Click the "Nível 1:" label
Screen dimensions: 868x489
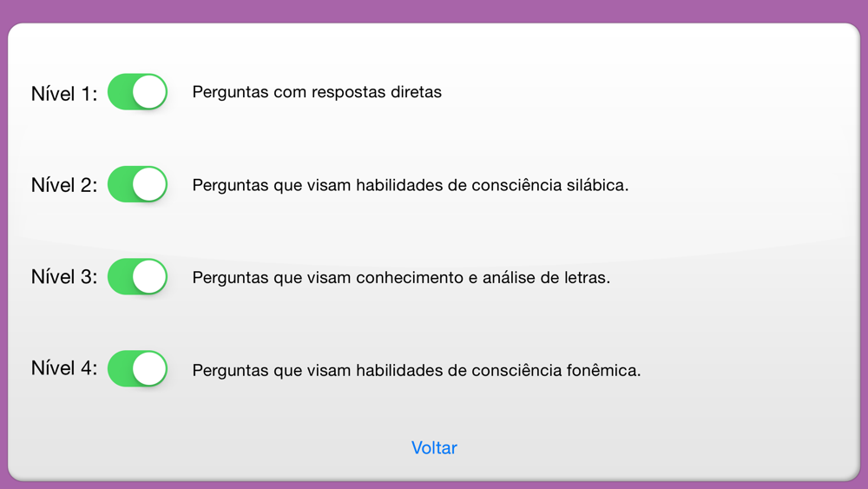coord(64,93)
